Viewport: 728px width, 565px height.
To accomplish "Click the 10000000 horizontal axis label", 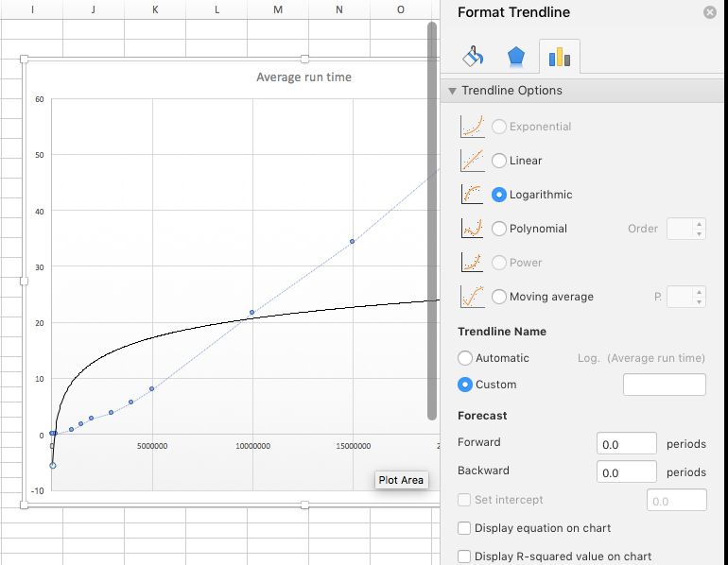I will point(253,446).
